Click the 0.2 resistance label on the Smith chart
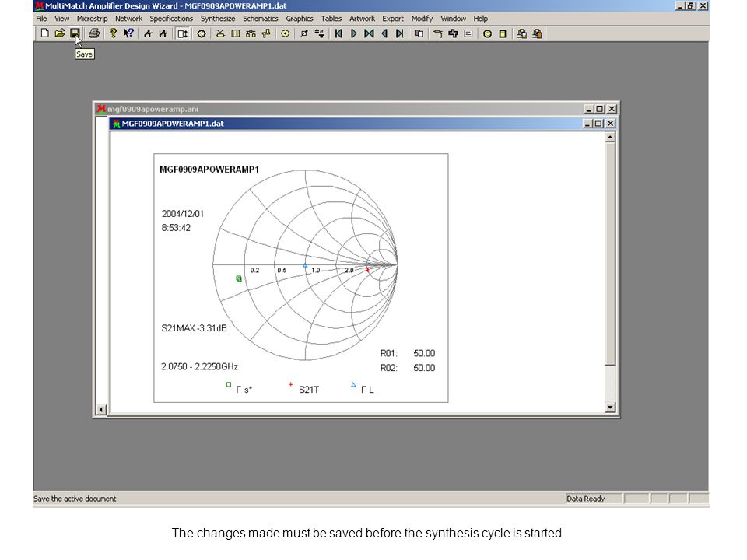The height and width of the screenshot is (560, 747). point(255,271)
